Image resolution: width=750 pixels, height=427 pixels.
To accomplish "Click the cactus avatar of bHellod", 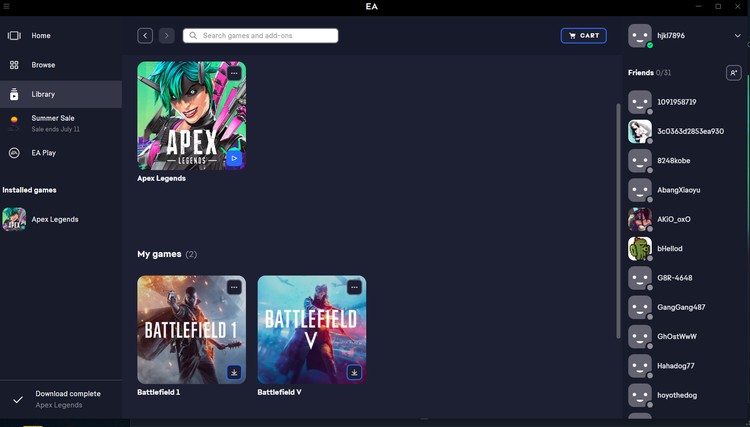I will 640,249.
